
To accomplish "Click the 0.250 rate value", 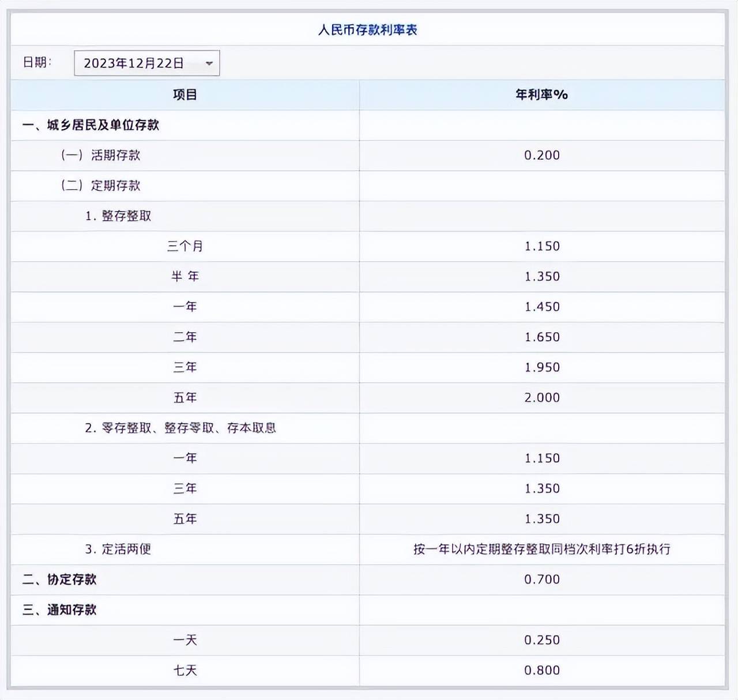I will coord(542,640).
